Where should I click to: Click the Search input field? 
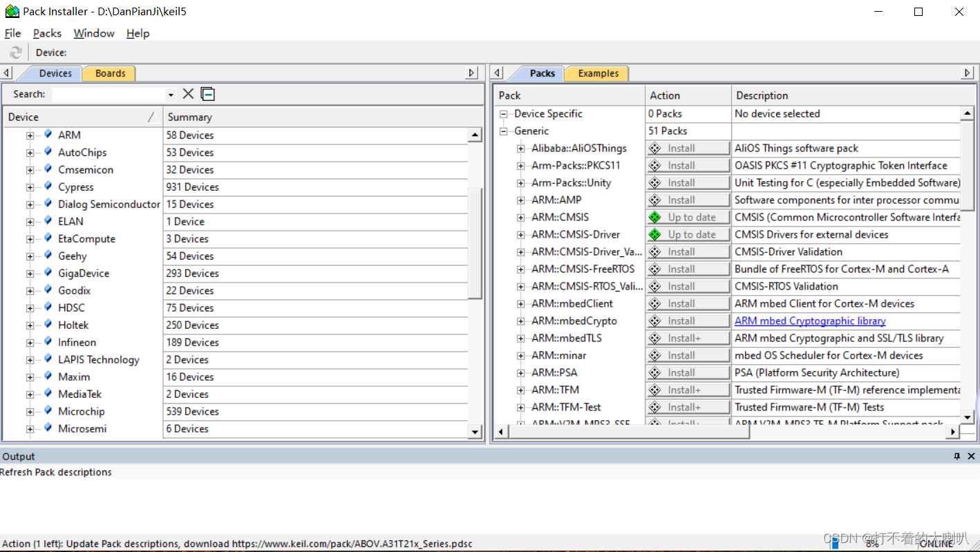[109, 95]
